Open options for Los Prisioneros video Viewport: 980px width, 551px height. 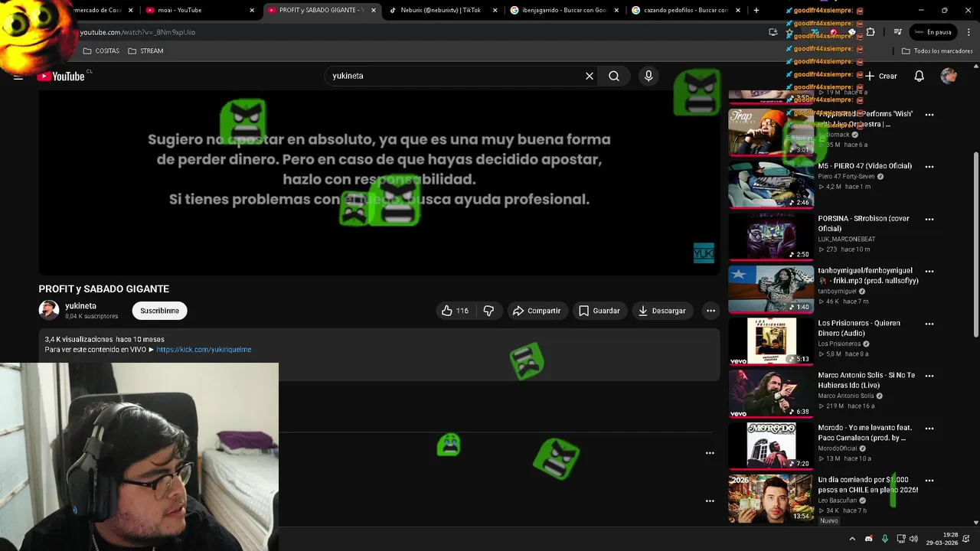(x=929, y=324)
